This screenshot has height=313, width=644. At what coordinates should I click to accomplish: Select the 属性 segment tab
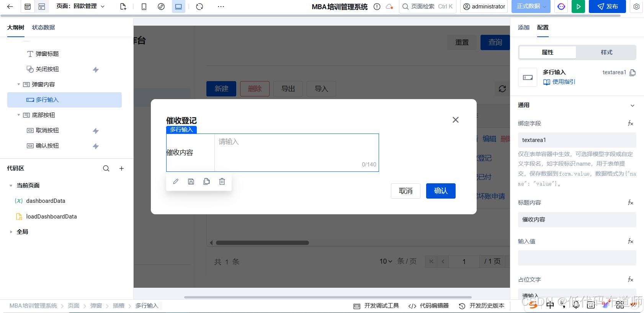coord(548,52)
